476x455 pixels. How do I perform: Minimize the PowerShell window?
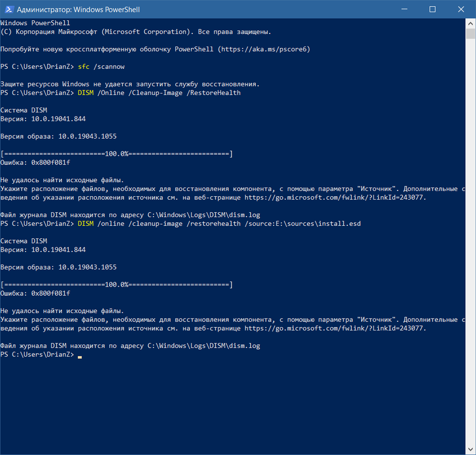[404, 10]
